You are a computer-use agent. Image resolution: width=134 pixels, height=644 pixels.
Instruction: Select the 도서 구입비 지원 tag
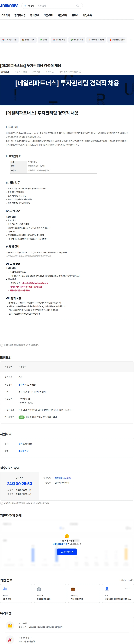pos(9,40)
